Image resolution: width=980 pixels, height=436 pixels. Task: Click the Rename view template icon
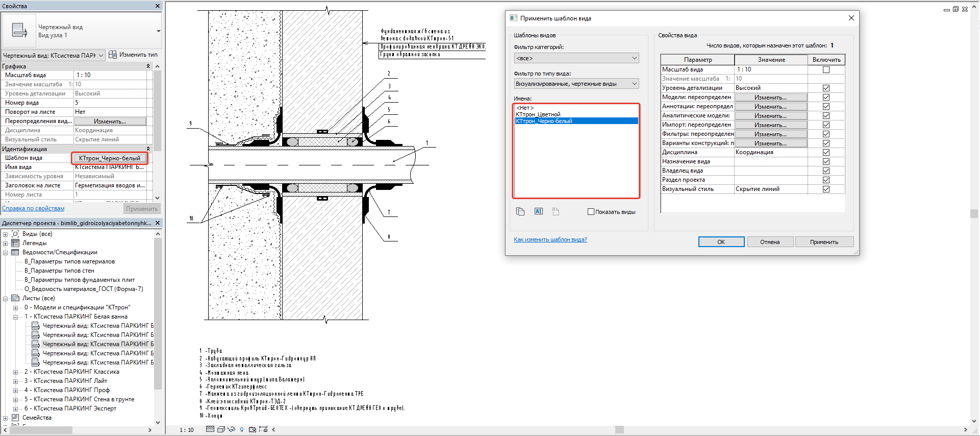(x=539, y=211)
